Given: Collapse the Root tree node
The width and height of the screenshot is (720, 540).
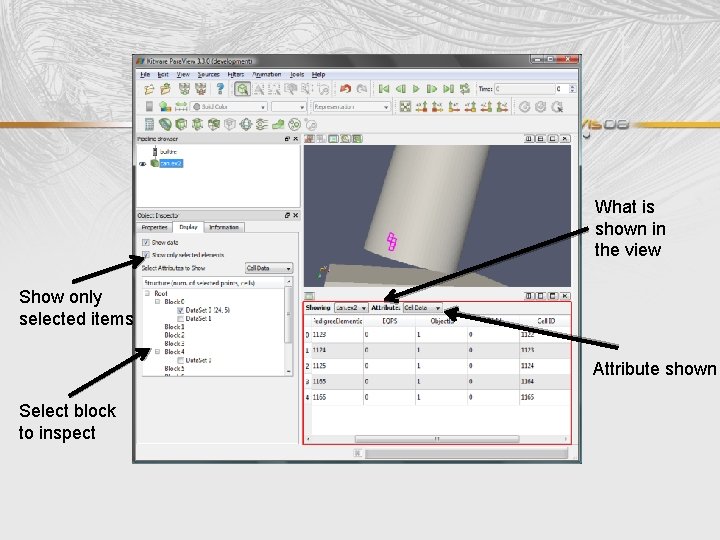Looking at the screenshot, I should pos(147,293).
